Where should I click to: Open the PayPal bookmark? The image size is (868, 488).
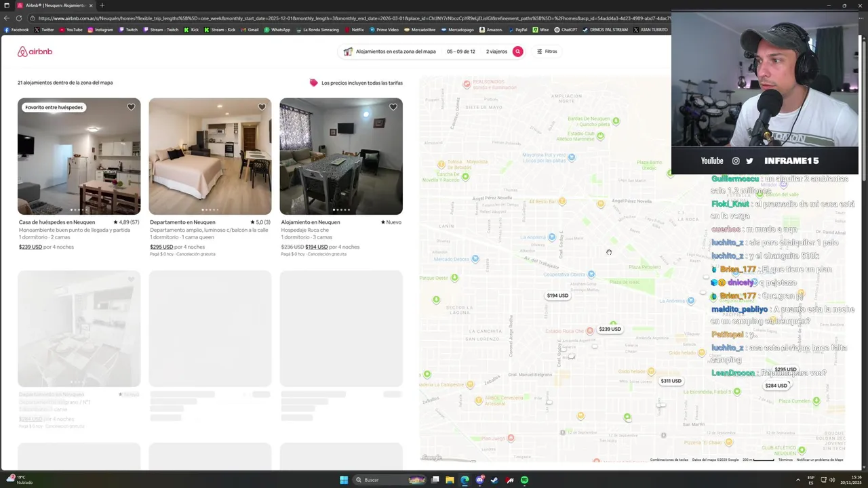pos(517,30)
